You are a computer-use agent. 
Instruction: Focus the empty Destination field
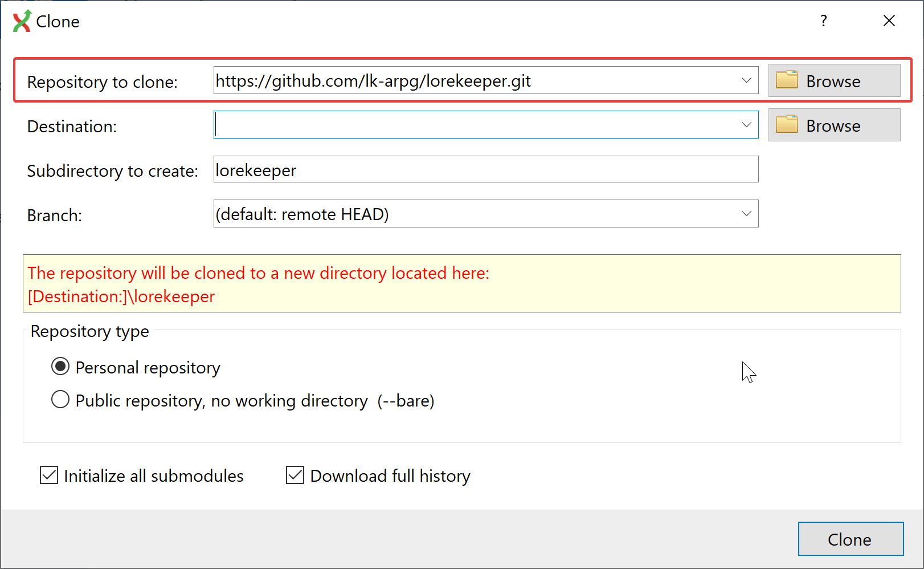[x=473, y=125]
